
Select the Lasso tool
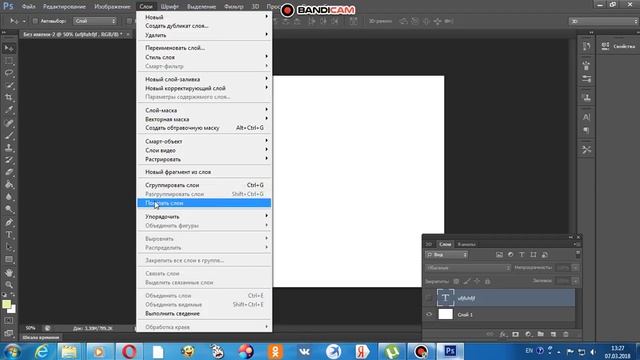tap(9, 73)
